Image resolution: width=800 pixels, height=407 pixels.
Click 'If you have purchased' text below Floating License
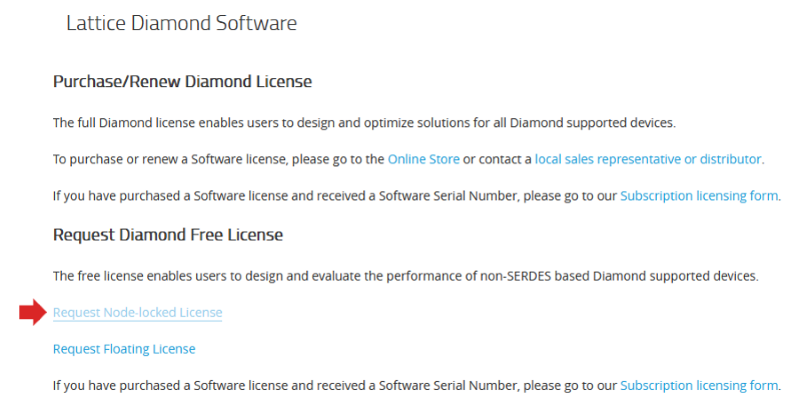(x=335, y=386)
